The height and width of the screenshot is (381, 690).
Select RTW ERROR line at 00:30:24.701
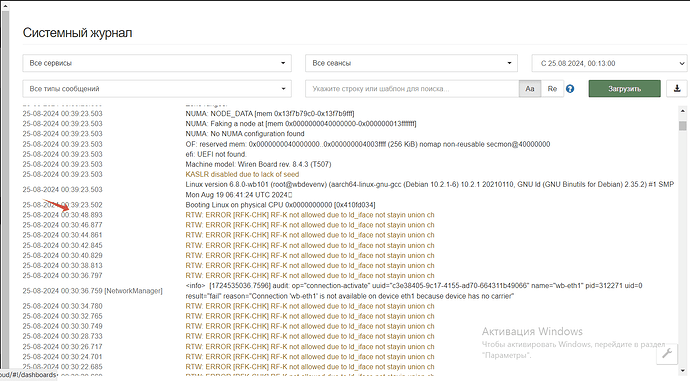point(310,357)
